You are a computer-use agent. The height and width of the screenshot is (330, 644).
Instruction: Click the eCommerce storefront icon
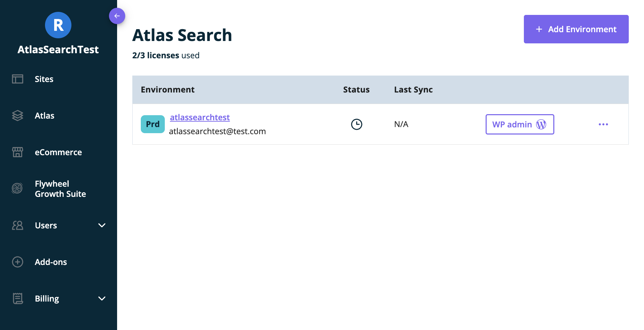click(x=18, y=152)
